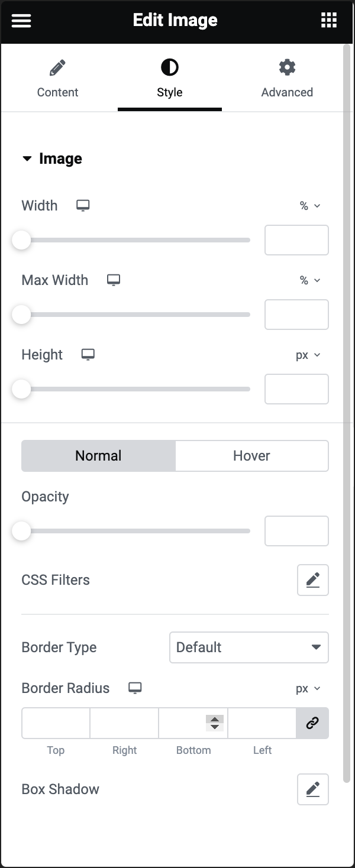355x868 pixels.
Task: Click the Max Width value field
Action: (296, 315)
